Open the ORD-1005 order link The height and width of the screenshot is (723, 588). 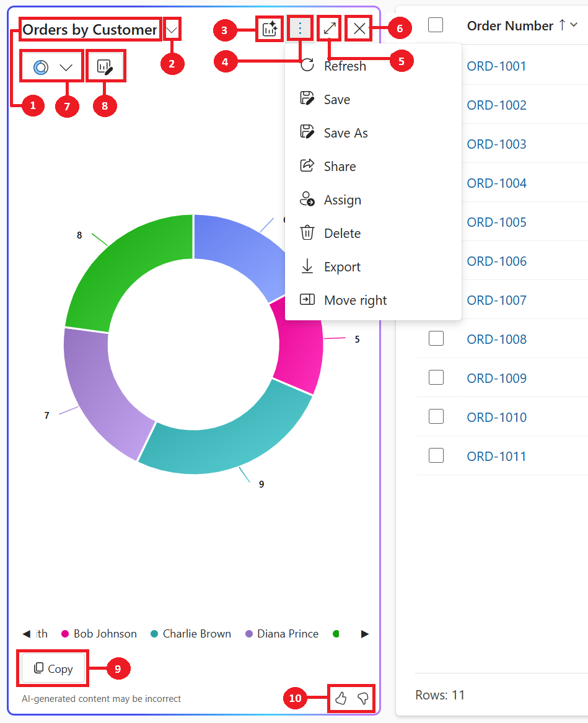(496, 222)
